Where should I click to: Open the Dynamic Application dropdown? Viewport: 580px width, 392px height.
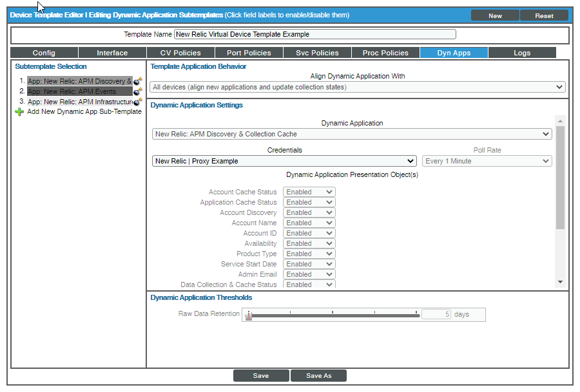(352, 134)
